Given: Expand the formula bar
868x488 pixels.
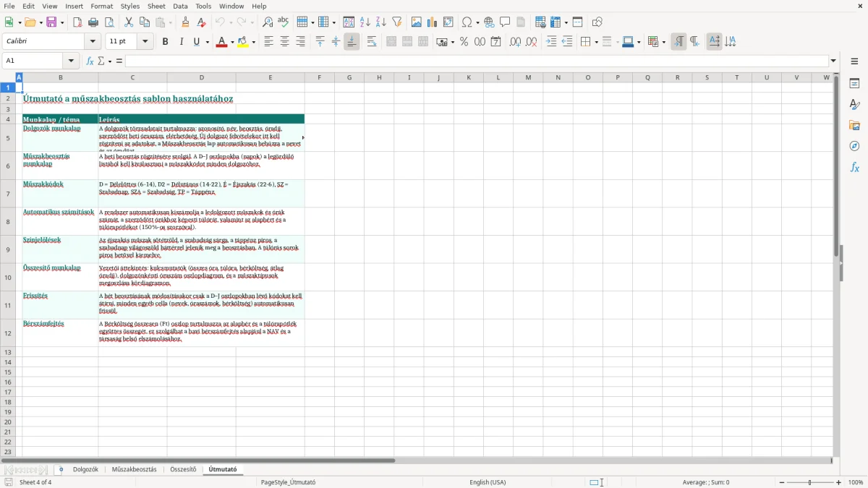Looking at the screenshot, I should [x=833, y=61].
